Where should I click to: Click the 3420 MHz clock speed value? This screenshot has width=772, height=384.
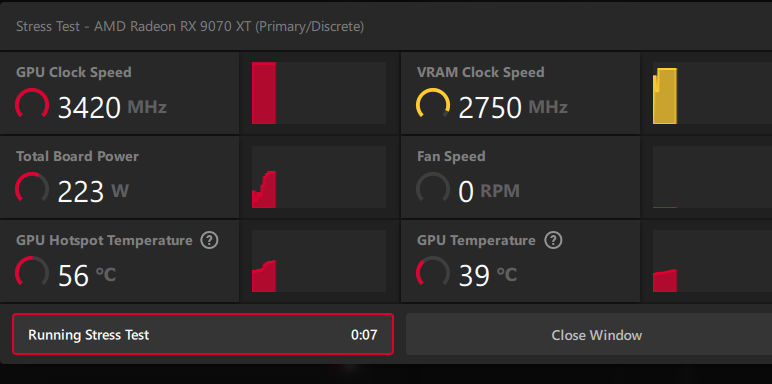coord(112,107)
